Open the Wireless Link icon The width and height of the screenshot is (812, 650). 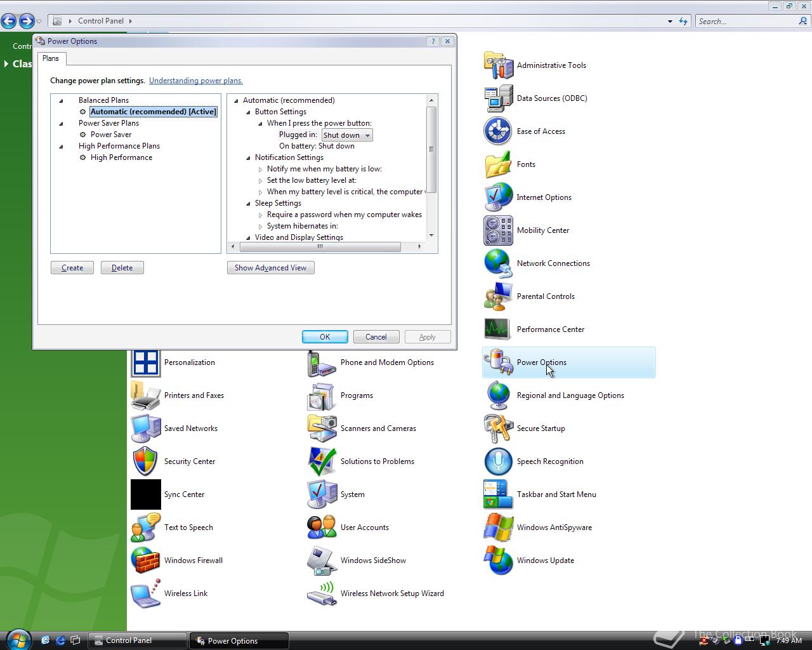point(145,594)
